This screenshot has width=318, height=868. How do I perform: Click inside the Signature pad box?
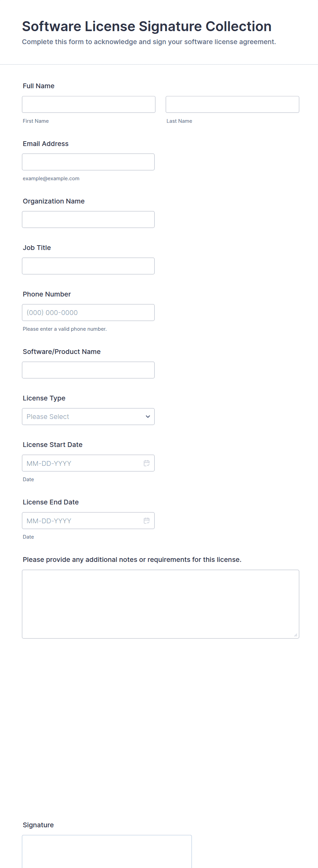pyautogui.click(x=107, y=851)
